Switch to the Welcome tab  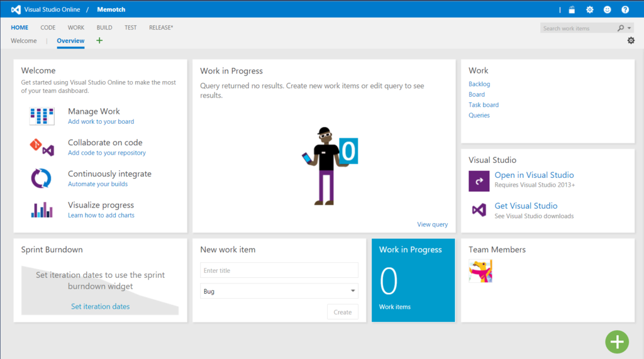point(24,41)
